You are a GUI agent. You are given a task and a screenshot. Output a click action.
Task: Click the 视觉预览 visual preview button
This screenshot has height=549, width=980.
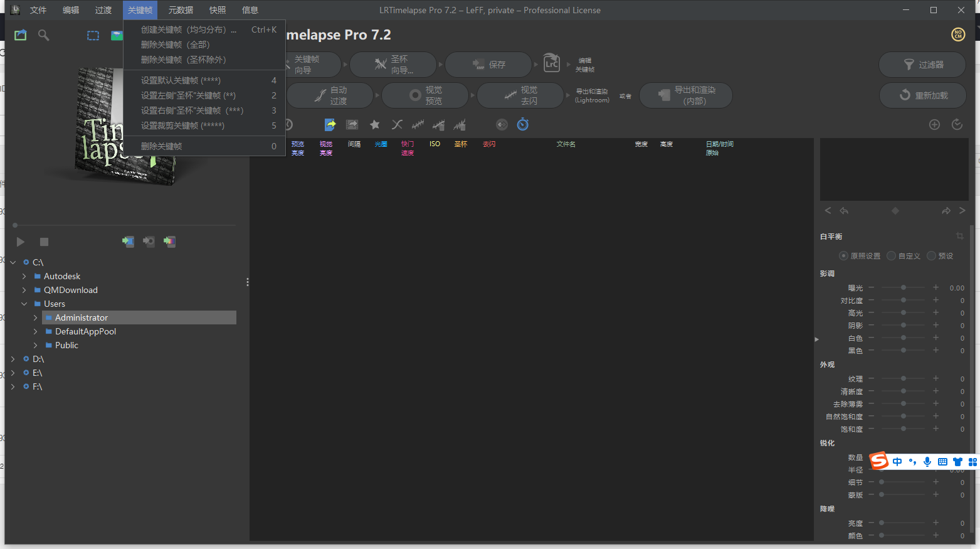coord(425,95)
